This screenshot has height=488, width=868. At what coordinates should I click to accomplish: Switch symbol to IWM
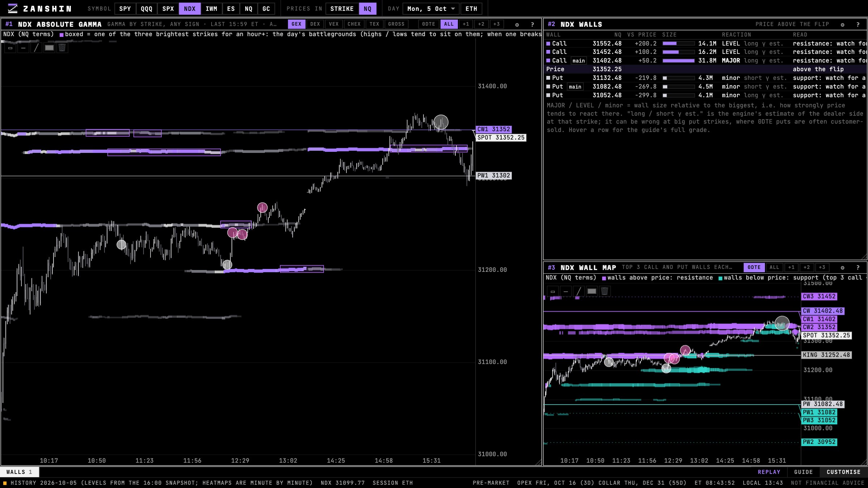[x=212, y=9]
